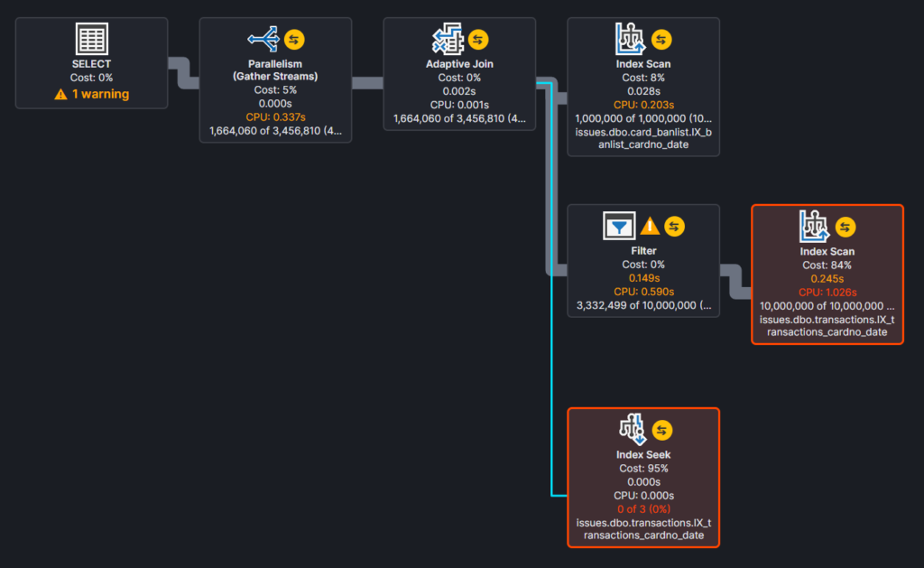Open the 1 warning link on SELECT

pos(92,94)
